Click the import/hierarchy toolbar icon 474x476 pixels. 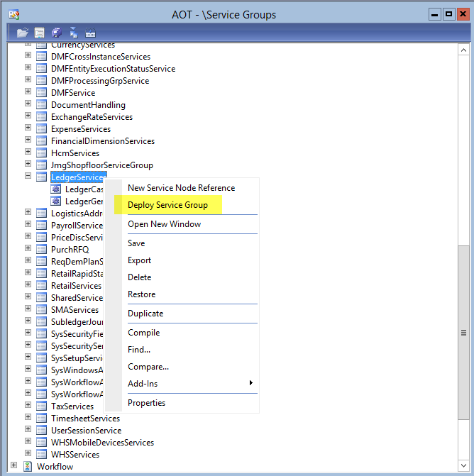pos(73,33)
